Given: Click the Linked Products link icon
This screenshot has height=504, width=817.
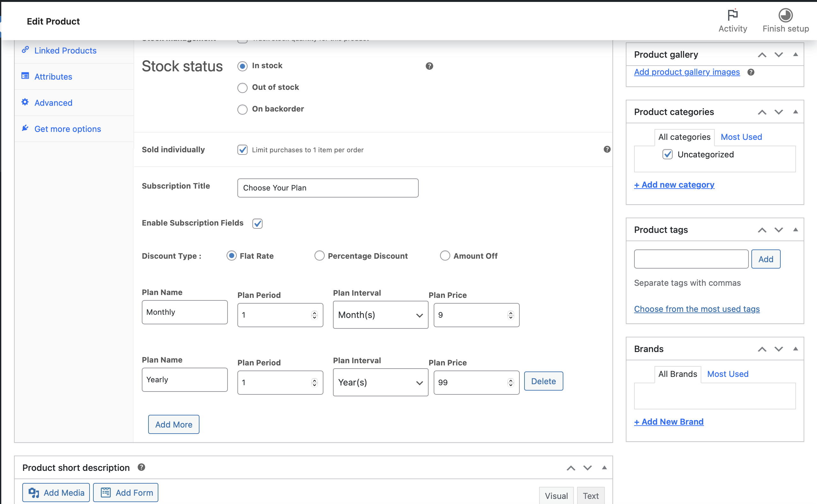Looking at the screenshot, I should point(25,50).
